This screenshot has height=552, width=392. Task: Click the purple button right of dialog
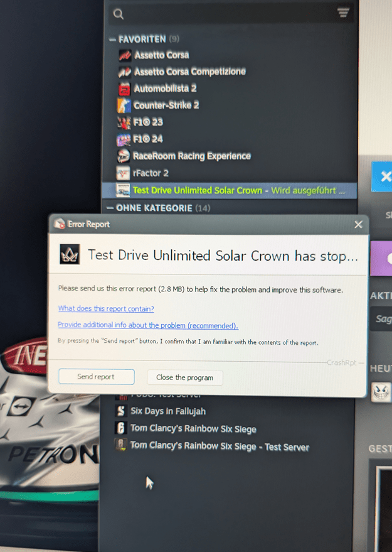tap(381, 258)
